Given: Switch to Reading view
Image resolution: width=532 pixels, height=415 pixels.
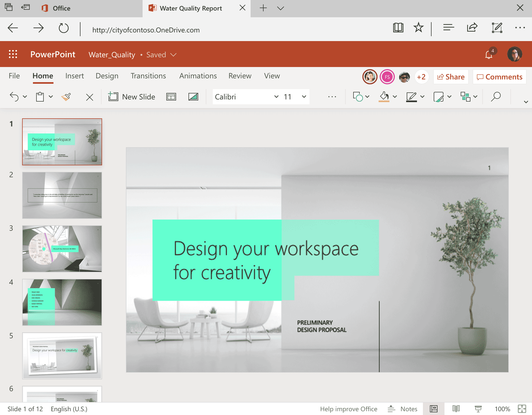Looking at the screenshot, I should [x=456, y=409].
